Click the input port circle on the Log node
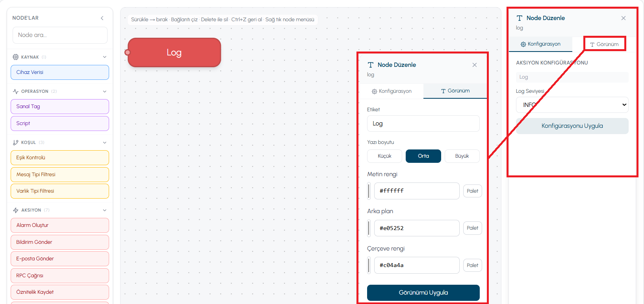 (x=127, y=52)
